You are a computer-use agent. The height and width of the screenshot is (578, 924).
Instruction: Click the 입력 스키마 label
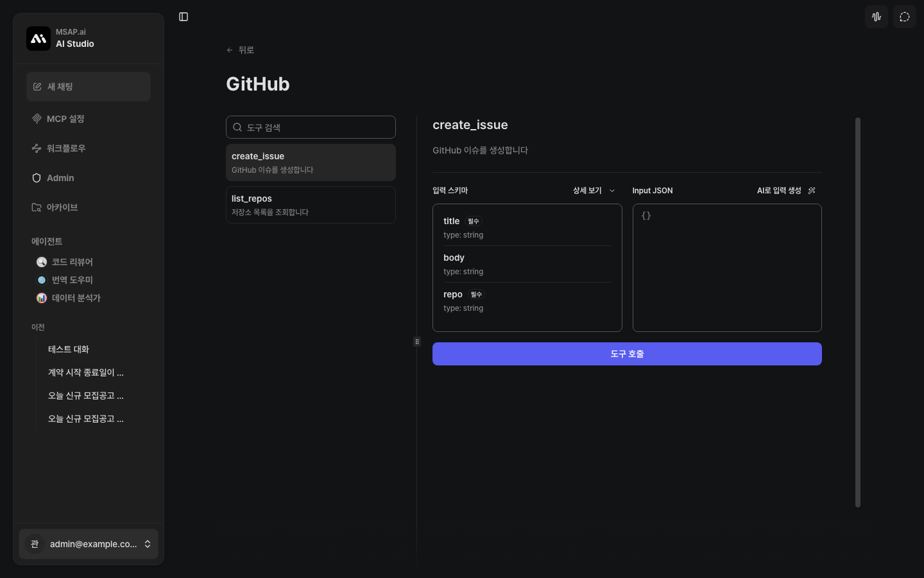(x=450, y=191)
